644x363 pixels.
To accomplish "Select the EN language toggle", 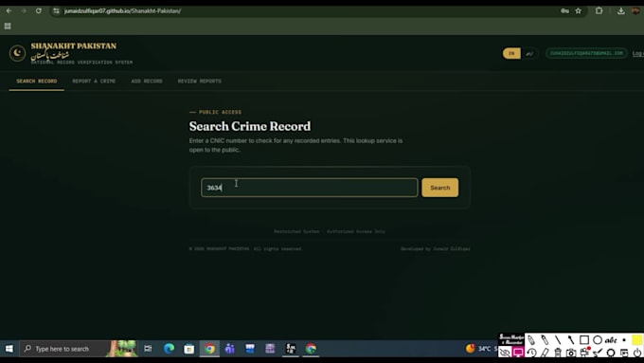I will coord(511,53).
